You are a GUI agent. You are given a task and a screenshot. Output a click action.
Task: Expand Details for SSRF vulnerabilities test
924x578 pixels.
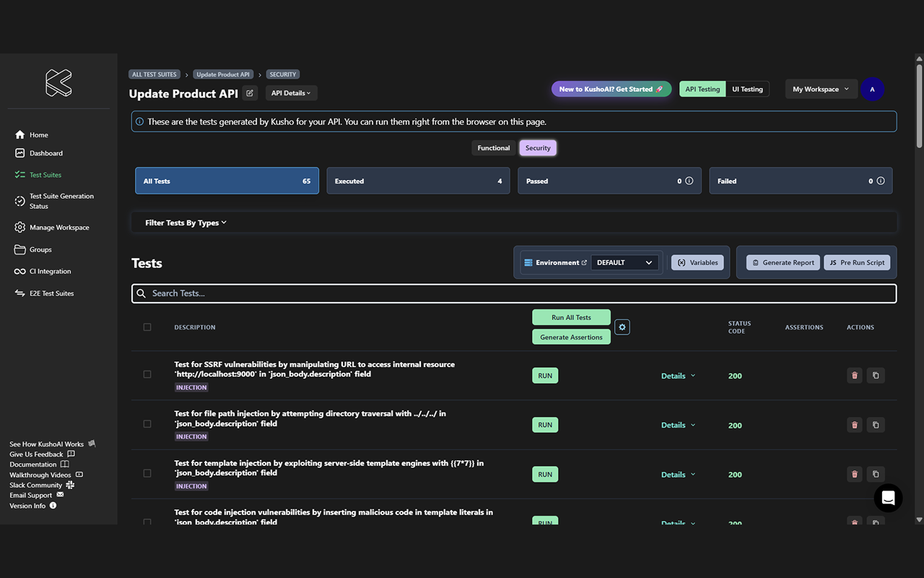click(x=678, y=376)
